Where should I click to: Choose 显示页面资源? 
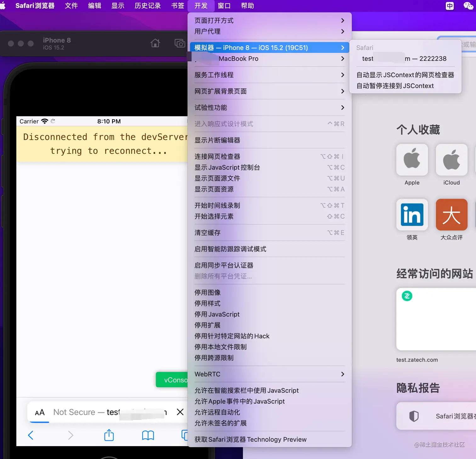[x=269, y=189]
